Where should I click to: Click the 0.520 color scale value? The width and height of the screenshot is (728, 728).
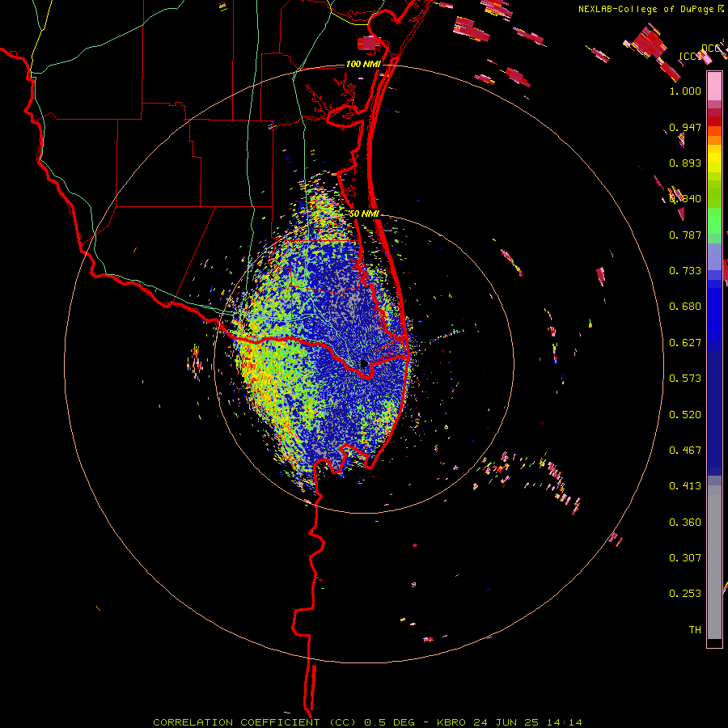pos(685,415)
